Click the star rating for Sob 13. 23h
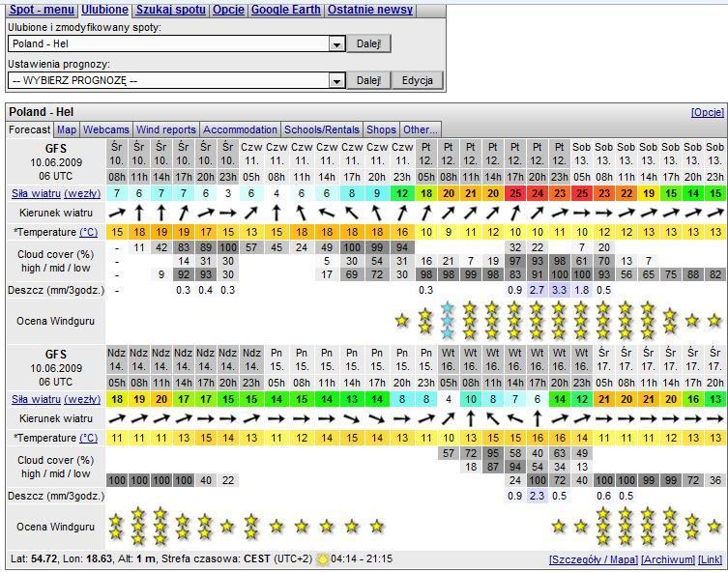The image size is (728, 572). (714, 321)
